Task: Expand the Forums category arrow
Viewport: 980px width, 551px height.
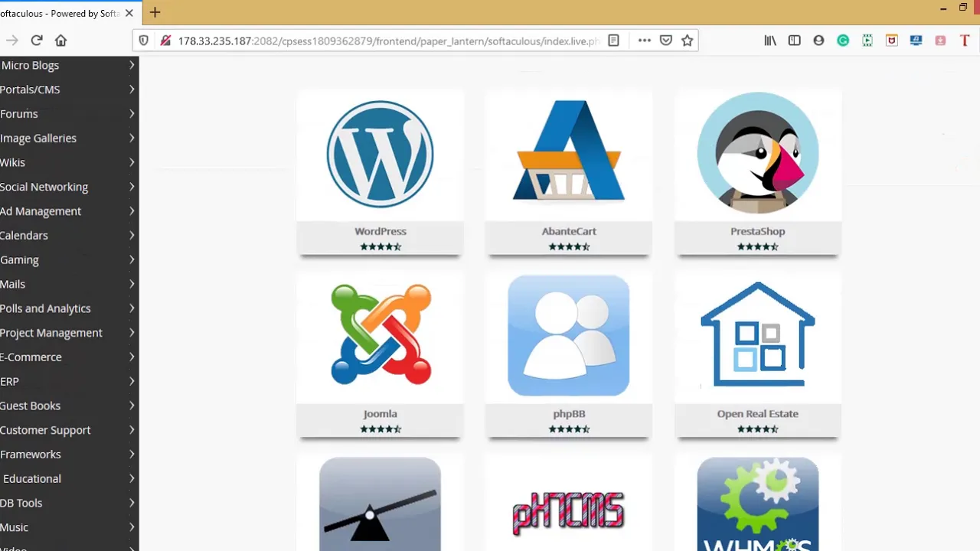Action: (x=132, y=114)
